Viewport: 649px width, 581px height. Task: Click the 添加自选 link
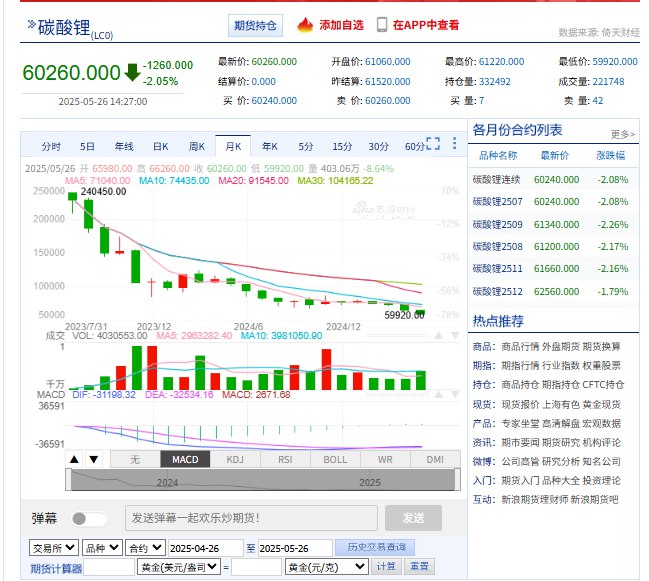click(341, 25)
